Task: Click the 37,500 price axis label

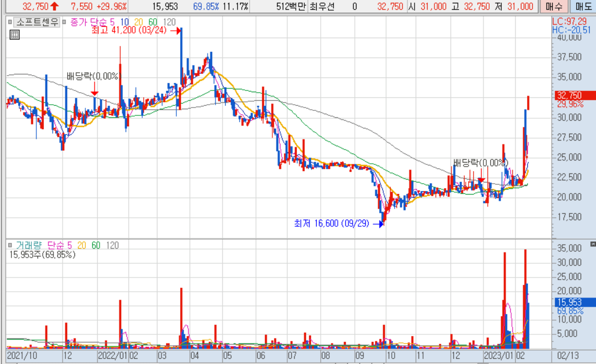Action: pos(569,57)
